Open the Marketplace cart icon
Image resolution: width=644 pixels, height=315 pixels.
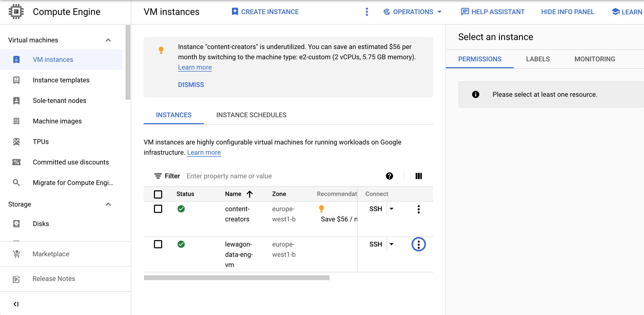pyautogui.click(x=16, y=254)
